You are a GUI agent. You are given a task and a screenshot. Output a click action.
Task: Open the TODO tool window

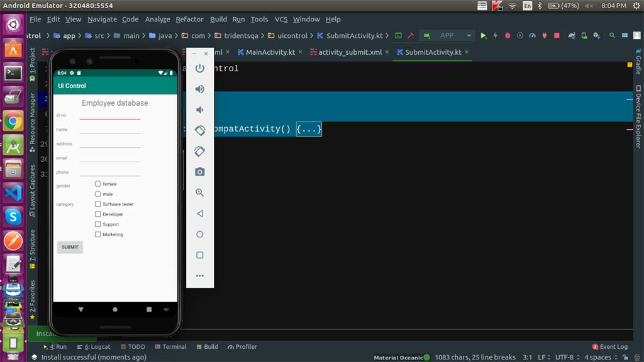[133, 347]
